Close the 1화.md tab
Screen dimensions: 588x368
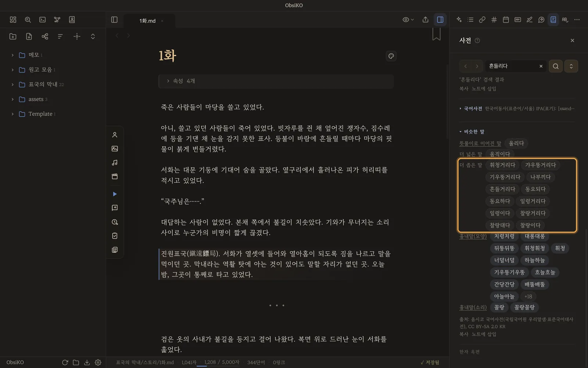tap(162, 21)
